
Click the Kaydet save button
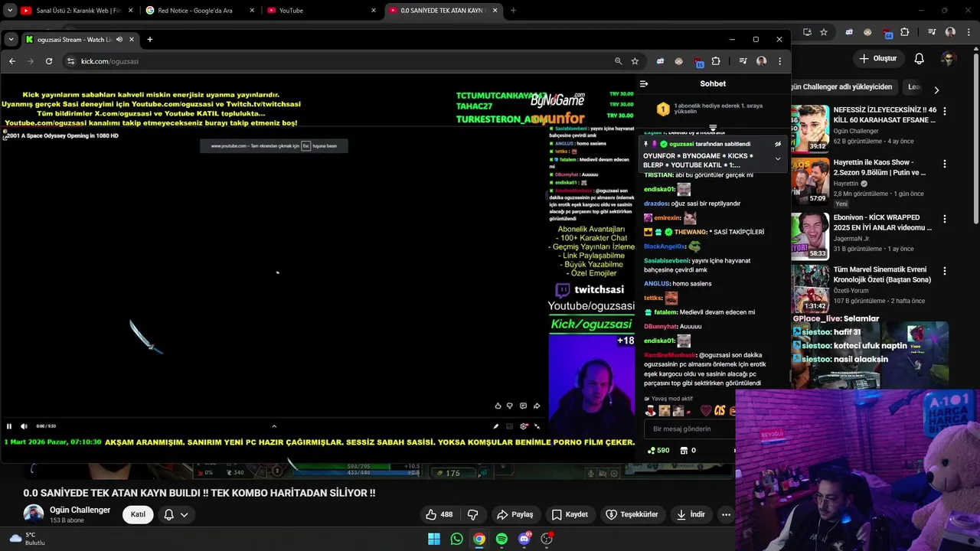tap(570, 514)
